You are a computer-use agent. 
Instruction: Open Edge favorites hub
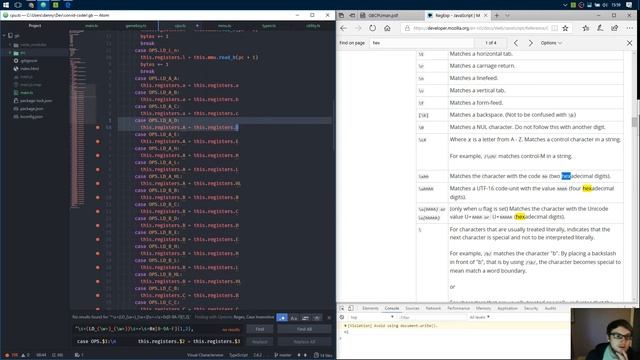click(586, 28)
